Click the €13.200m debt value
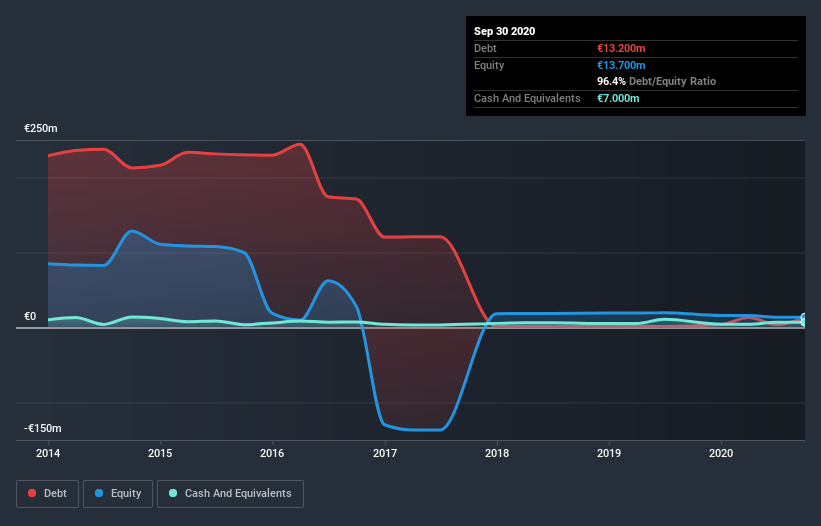The width and height of the screenshot is (821, 526). tap(621, 48)
